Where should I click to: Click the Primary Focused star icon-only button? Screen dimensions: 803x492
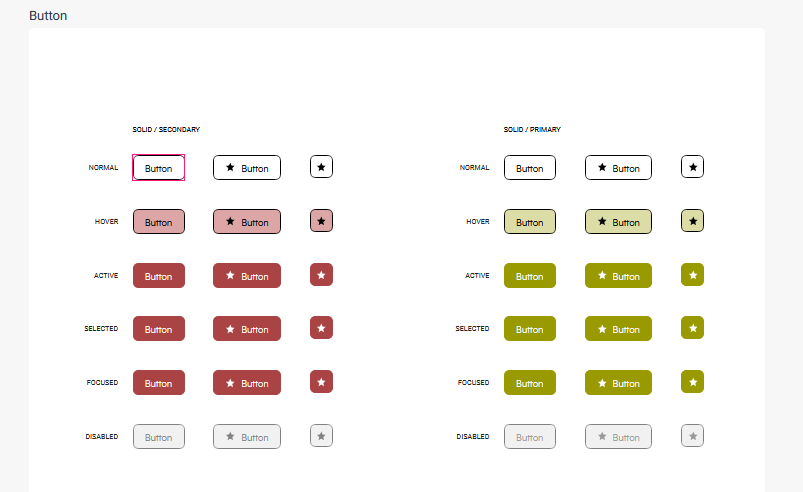click(692, 382)
